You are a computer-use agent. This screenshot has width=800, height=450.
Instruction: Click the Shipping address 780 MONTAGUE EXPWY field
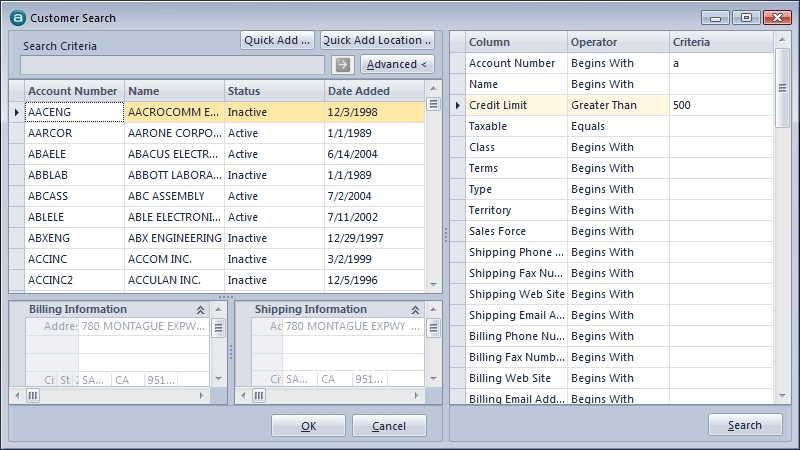point(353,326)
